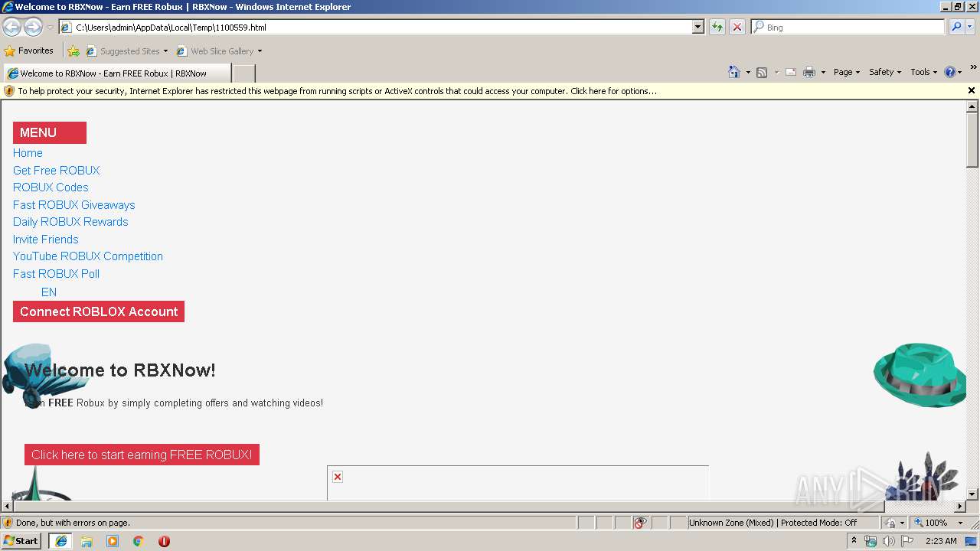The width and height of the screenshot is (980, 551).
Task: Open Google Chrome from taskbar
Action: [x=139, y=541]
